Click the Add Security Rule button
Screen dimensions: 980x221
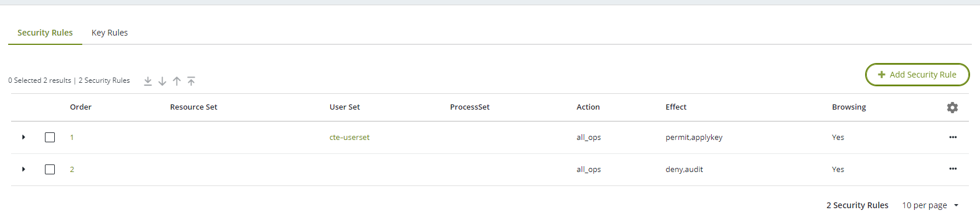pos(917,75)
